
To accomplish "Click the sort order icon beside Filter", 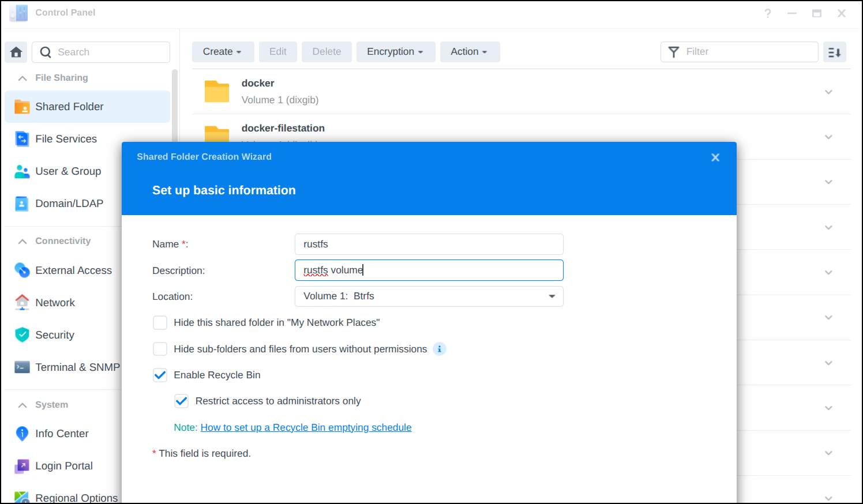I will (834, 52).
